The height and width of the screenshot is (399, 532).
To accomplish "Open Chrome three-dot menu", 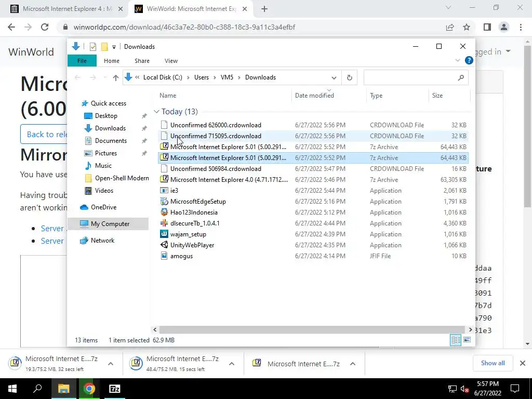I will tap(521, 27).
